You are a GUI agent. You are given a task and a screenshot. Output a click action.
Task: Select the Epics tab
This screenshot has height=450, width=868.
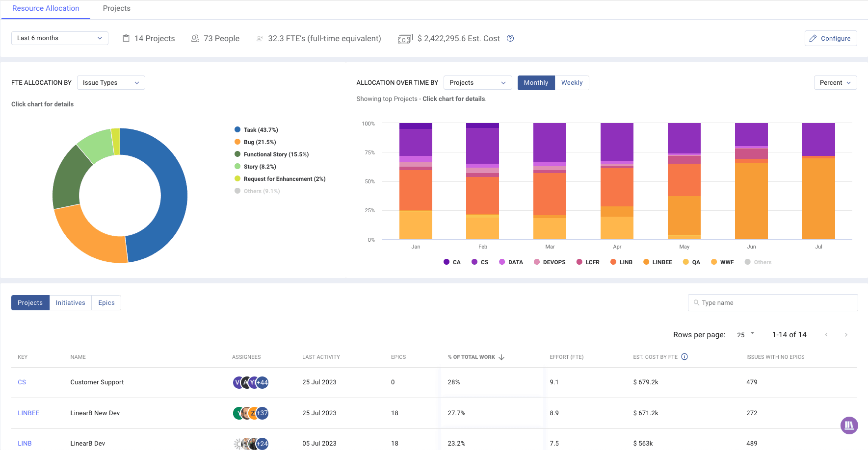(106, 303)
